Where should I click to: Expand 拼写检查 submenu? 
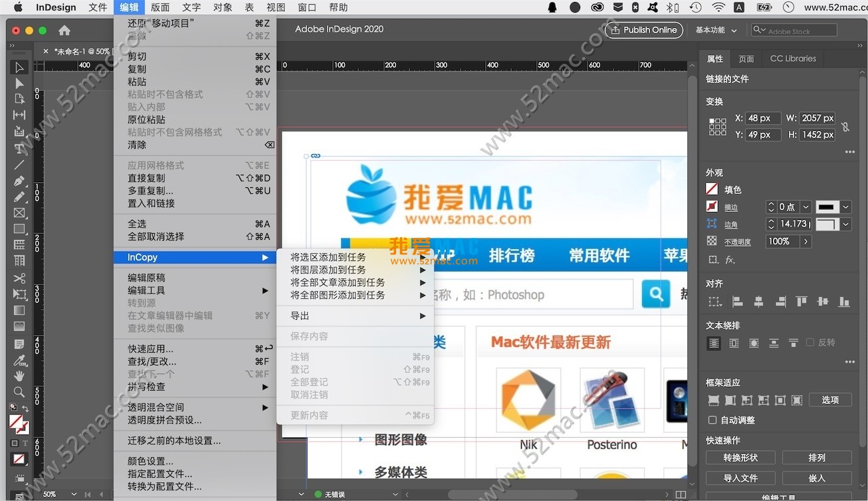pyautogui.click(x=195, y=387)
